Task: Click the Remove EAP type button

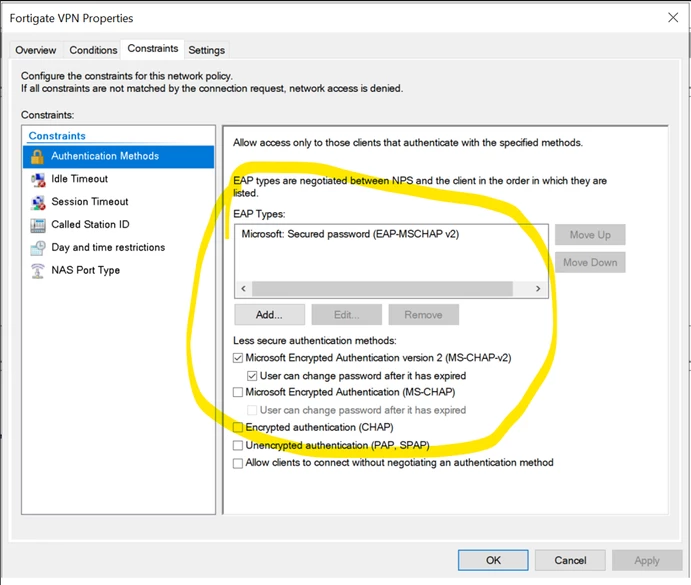Action: coord(424,315)
